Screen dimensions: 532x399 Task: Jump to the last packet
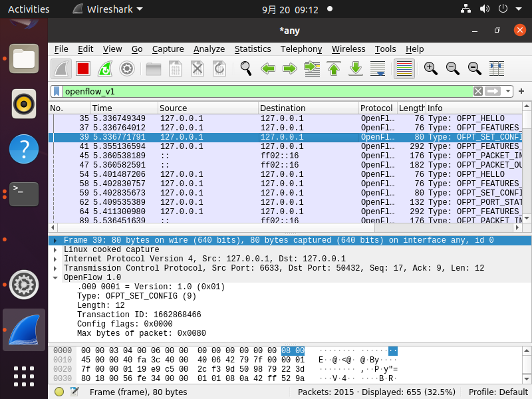pos(356,69)
